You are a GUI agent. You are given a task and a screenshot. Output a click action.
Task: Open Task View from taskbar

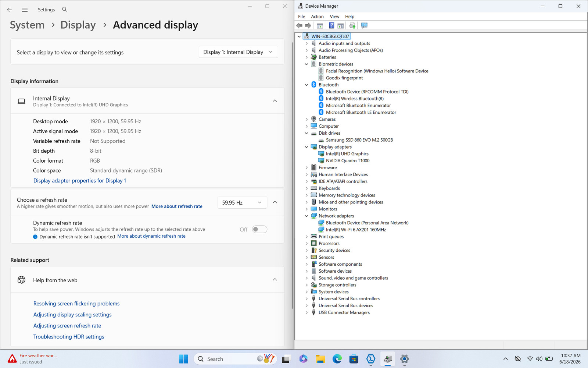(x=286, y=359)
